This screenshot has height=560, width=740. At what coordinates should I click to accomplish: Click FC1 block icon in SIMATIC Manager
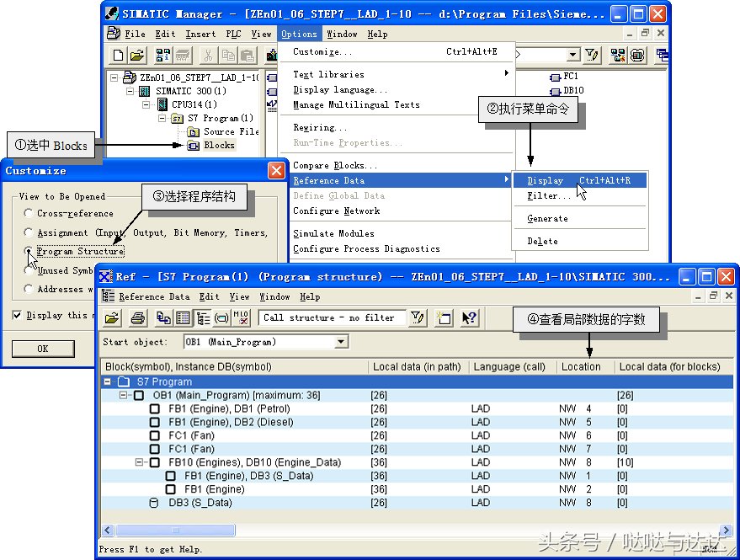coord(555,77)
